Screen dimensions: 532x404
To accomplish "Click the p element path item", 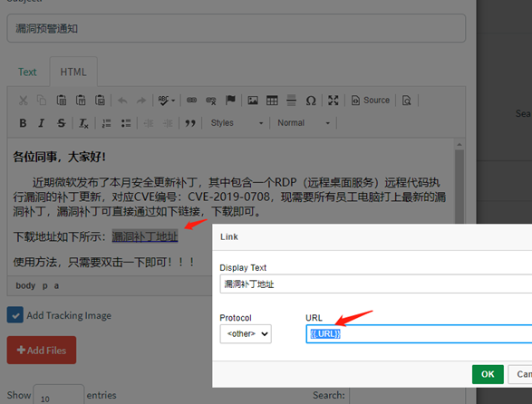I will pyautogui.click(x=44, y=285).
